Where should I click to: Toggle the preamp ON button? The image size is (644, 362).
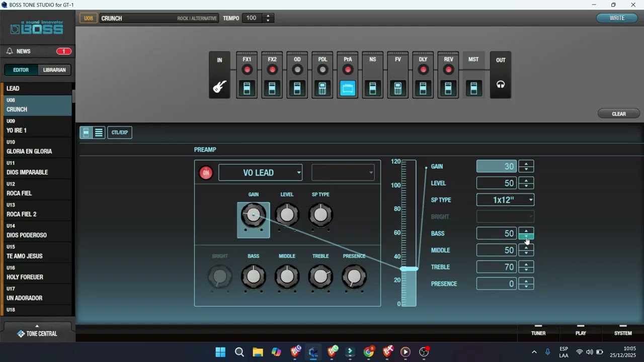206,173
